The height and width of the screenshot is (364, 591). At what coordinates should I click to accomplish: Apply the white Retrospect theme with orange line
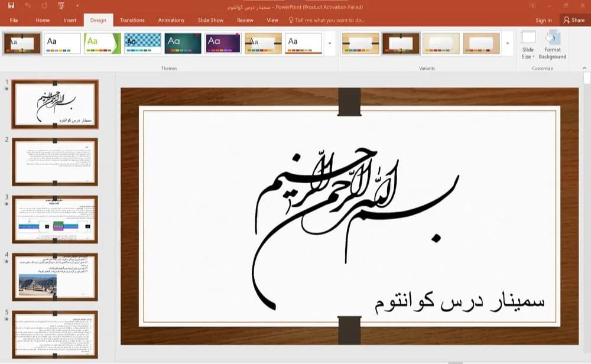coord(303,43)
